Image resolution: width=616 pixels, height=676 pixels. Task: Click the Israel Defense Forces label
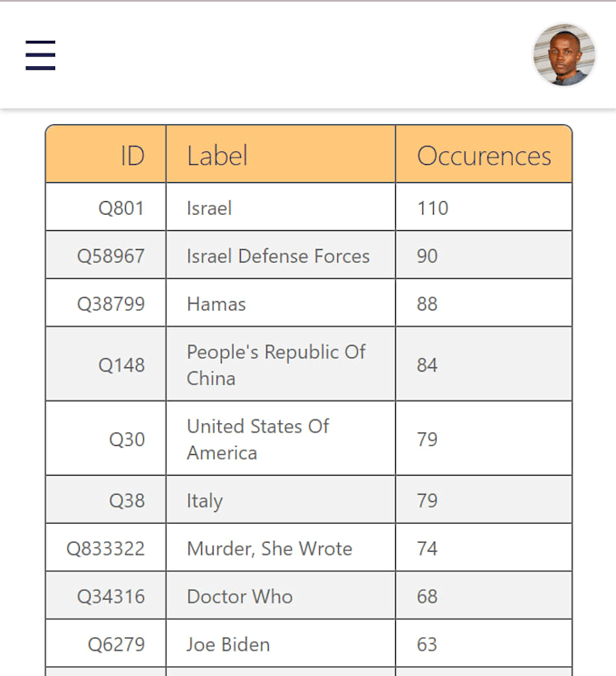pyautogui.click(x=278, y=256)
